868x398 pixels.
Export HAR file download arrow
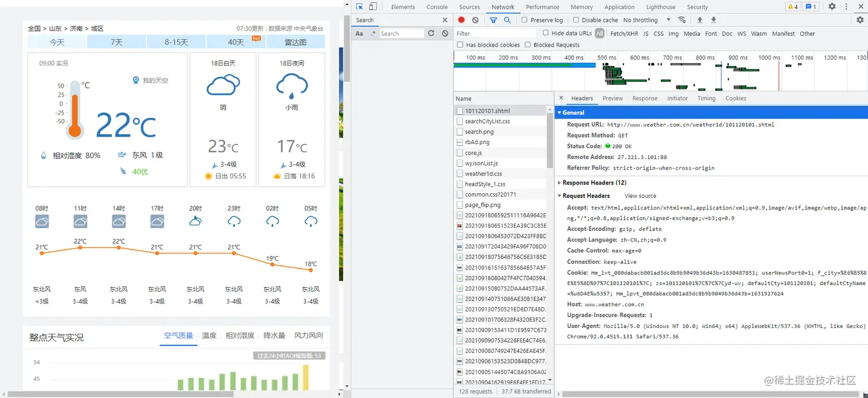click(x=714, y=20)
